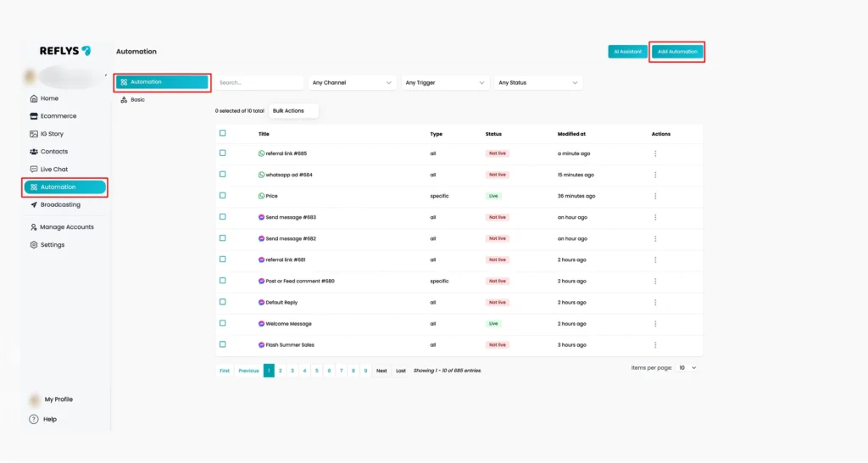Go to page 2 in pagination

tap(280, 371)
